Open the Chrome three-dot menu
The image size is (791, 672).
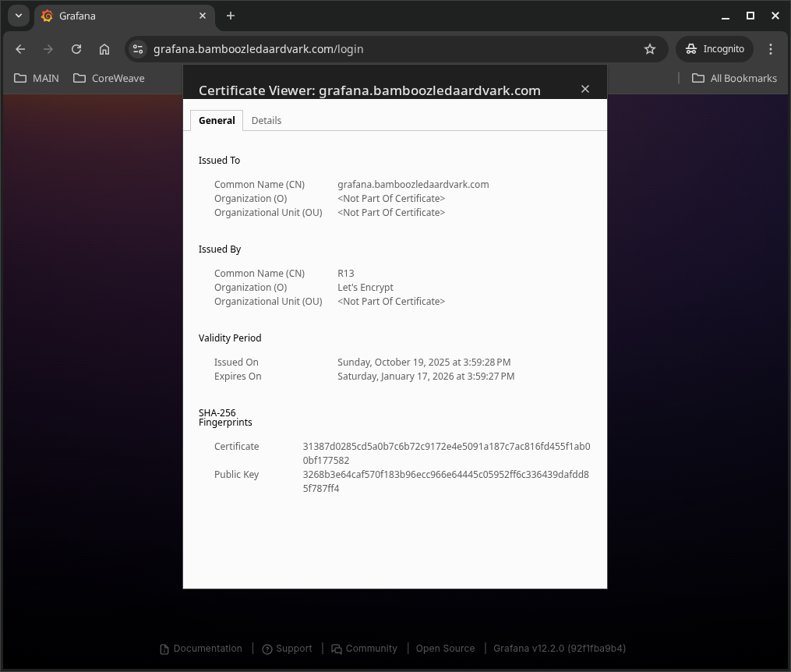tap(771, 48)
